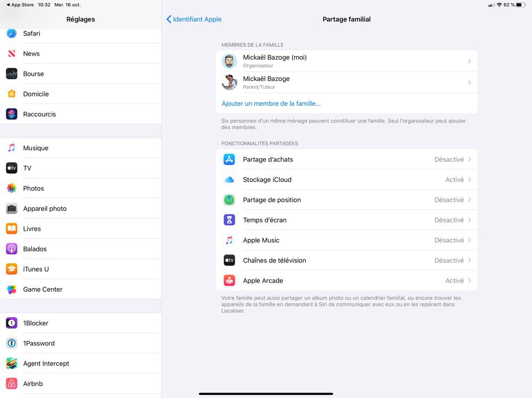Select the Bourse stocks icon
Image resolution: width=532 pixels, height=398 pixels.
coord(12,73)
